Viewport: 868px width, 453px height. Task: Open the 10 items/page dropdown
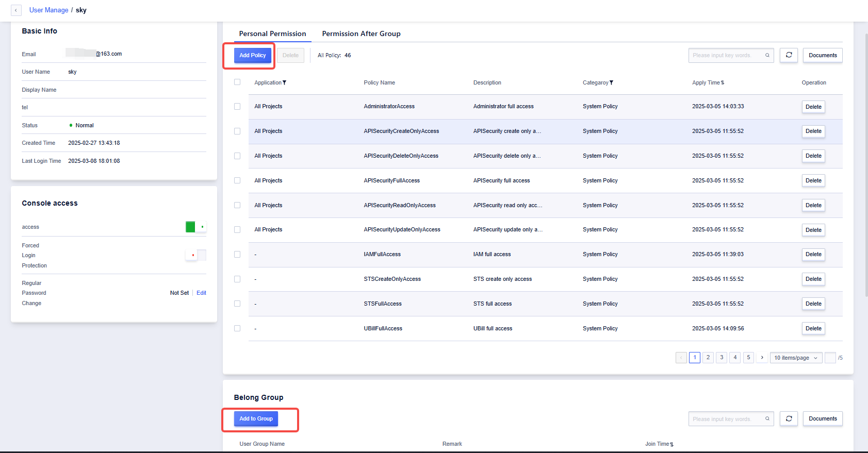coord(796,358)
